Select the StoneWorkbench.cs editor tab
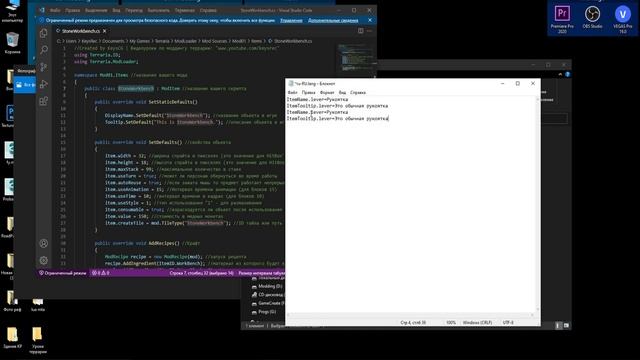Screen dimensions: 640x360 (x=81, y=31)
